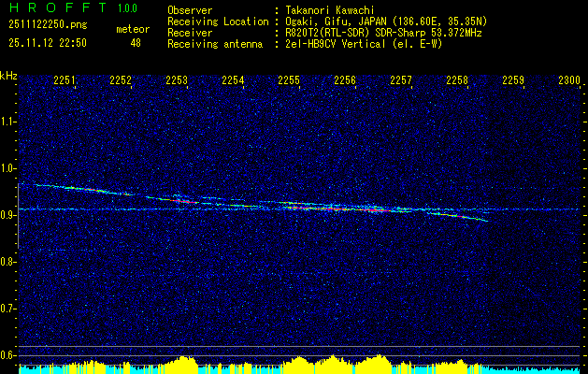This screenshot has width=588, height=374.
Task: Click the 1.0 kHz axis label
Action: point(8,168)
